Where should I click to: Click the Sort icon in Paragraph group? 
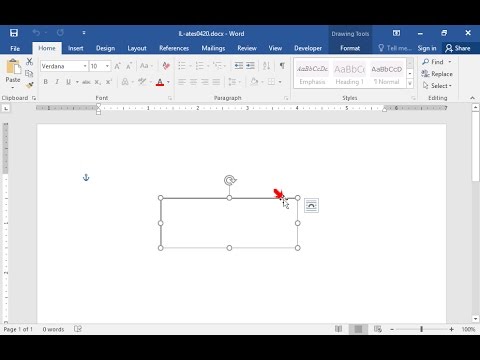tap(266, 66)
